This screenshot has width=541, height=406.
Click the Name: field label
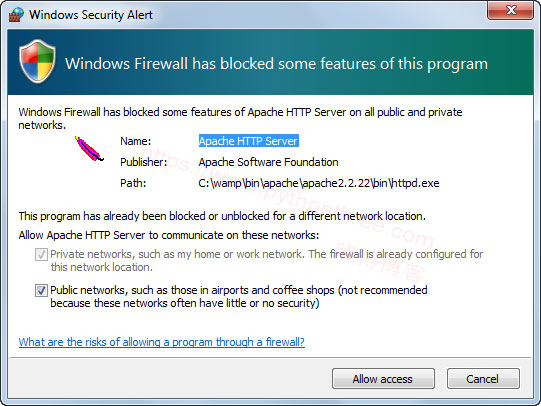coord(136,141)
